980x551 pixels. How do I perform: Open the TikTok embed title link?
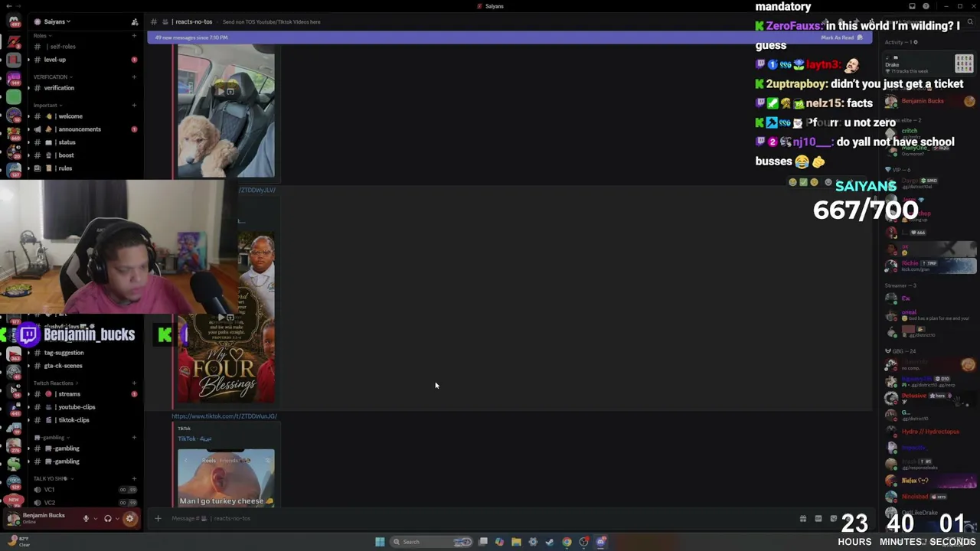(194, 439)
